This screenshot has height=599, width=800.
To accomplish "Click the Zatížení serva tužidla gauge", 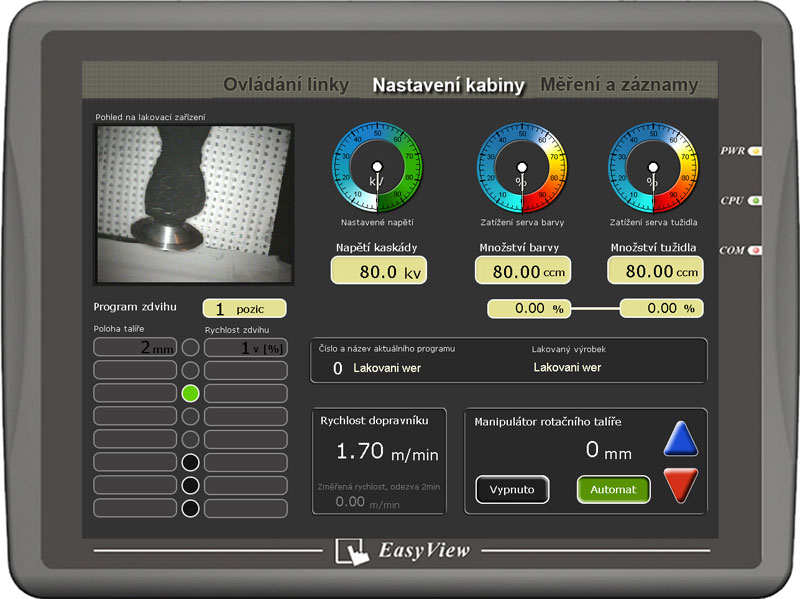I will pyautogui.click(x=654, y=168).
